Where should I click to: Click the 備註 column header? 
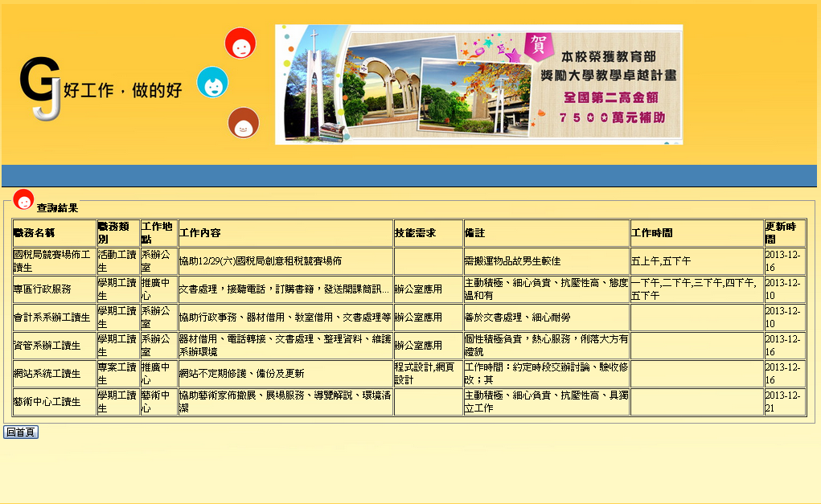tap(475, 233)
